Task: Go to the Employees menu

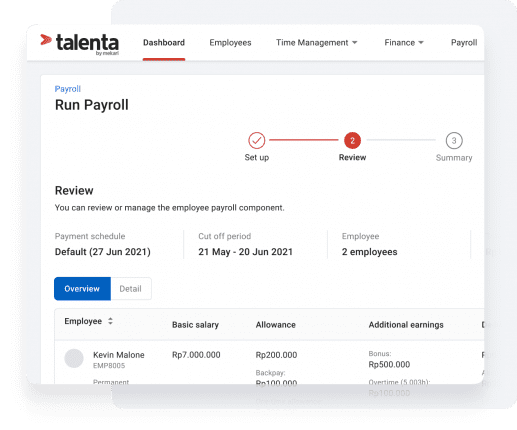Action: (230, 43)
